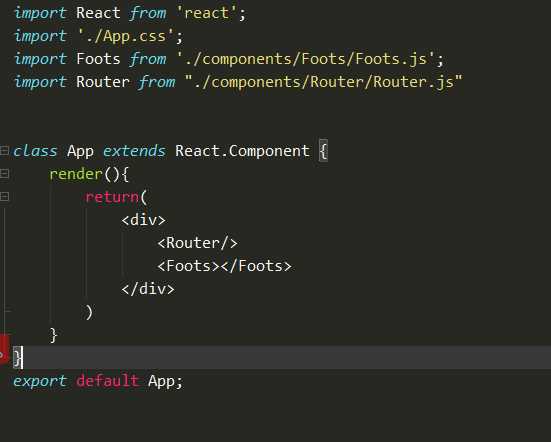
Task: Collapse the return( block fold marker
Action: pos(4,196)
